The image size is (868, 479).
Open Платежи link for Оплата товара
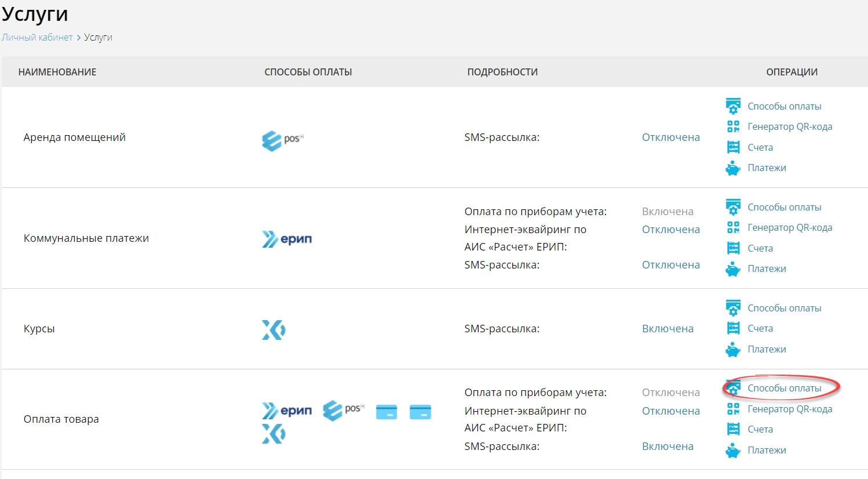point(767,450)
